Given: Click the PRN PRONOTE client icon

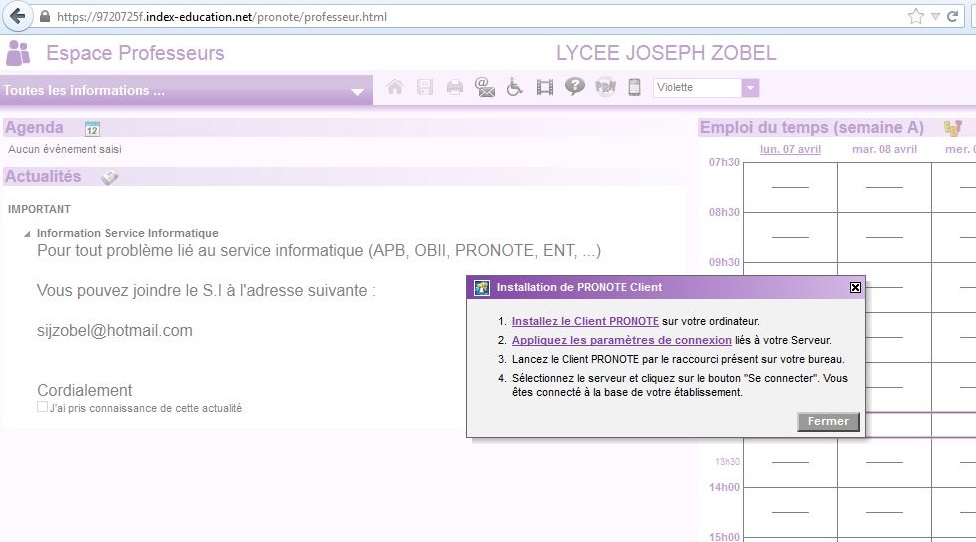Looking at the screenshot, I should [605, 88].
